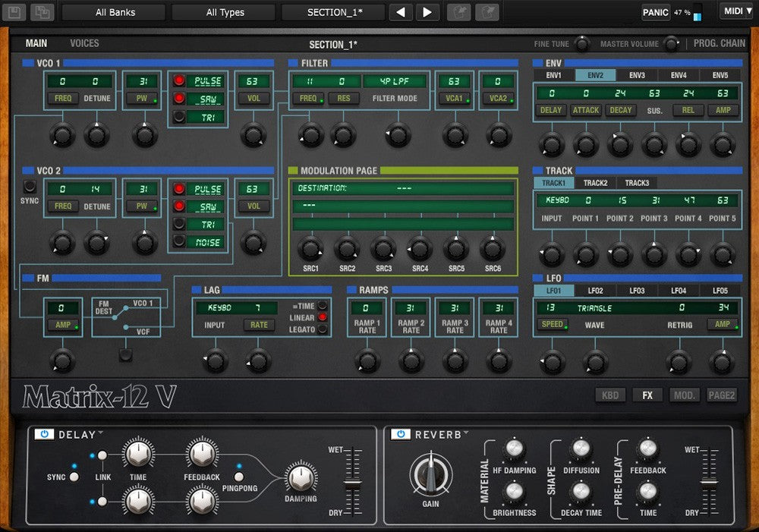The image size is (759, 532).
Task: Toggle VCO 1 TRI waveform LED
Action: tap(179, 116)
